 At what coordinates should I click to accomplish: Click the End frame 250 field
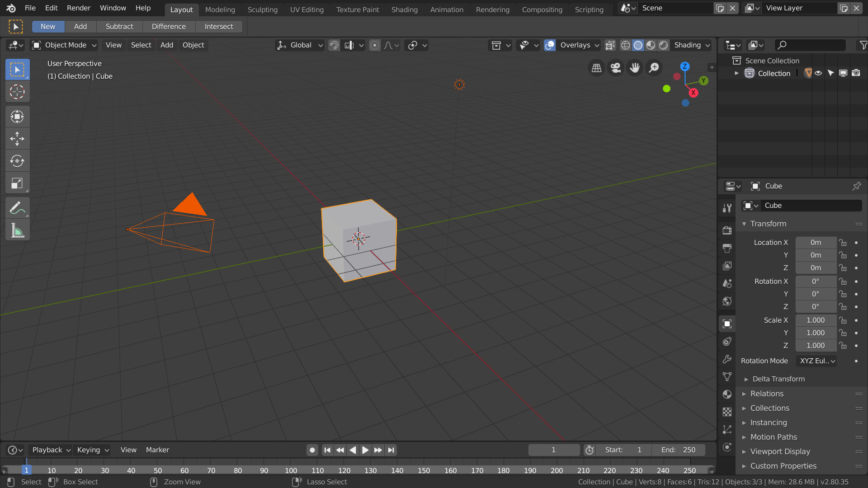pyautogui.click(x=678, y=450)
